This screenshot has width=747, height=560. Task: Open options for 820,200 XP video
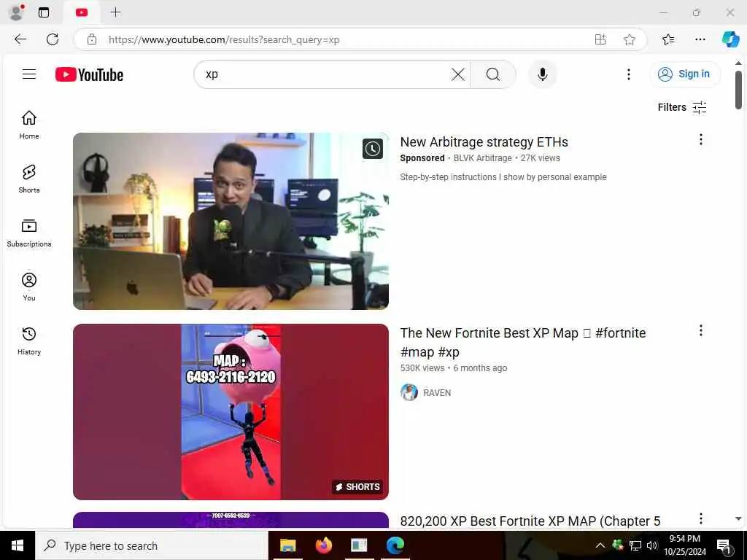[x=700, y=518]
